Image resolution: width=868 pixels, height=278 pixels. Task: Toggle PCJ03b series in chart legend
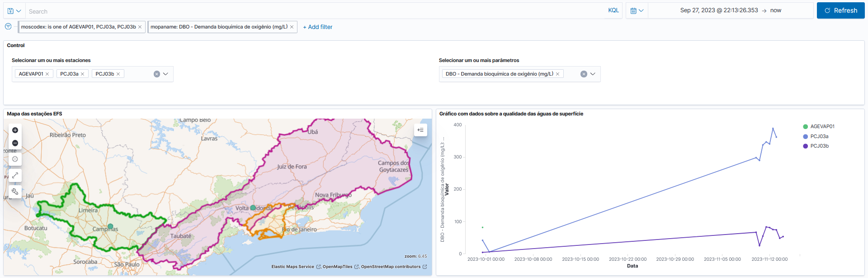pos(819,146)
